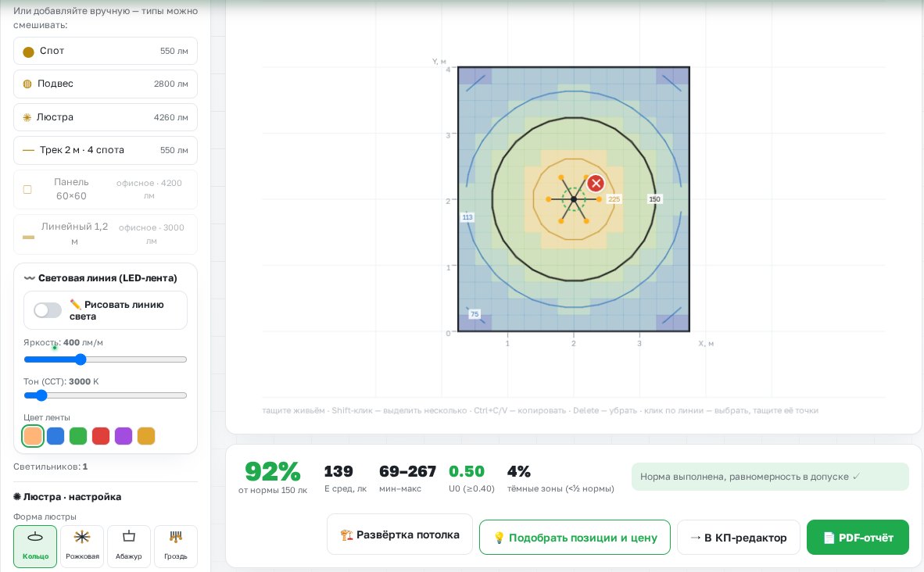Click the 225 isoline label
This screenshot has width=924, height=572.
[614, 199]
